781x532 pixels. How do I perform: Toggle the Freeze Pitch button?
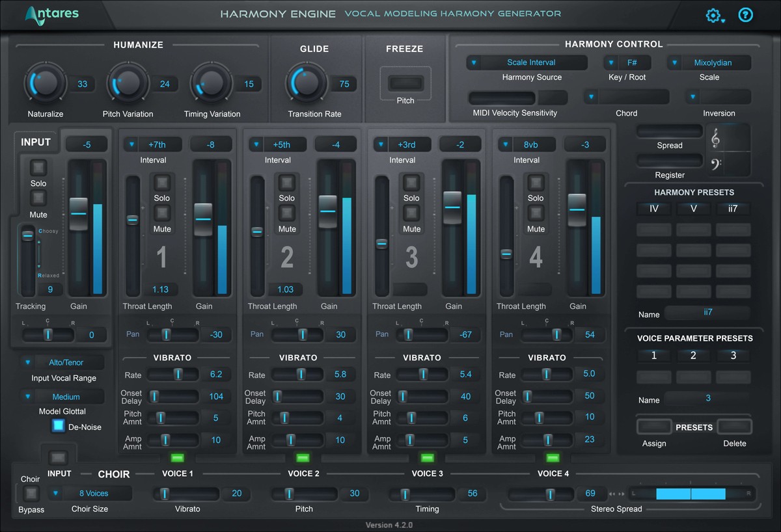click(405, 83)
